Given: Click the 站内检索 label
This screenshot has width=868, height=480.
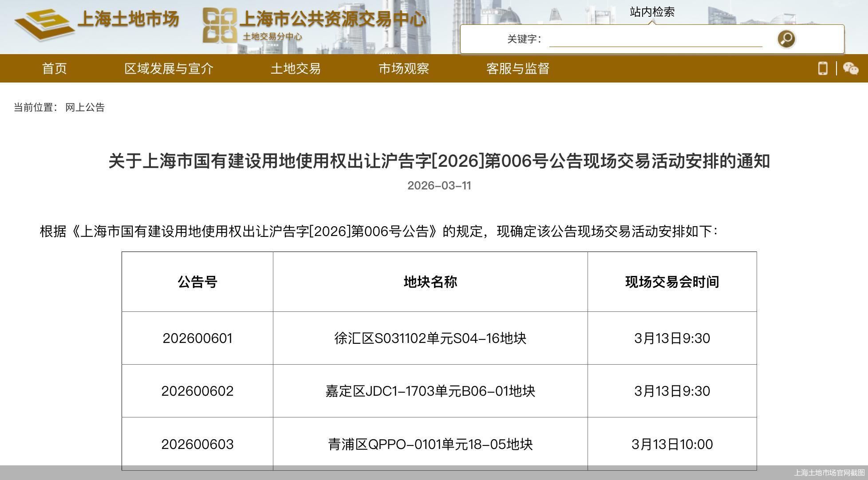Looking at the screenshot, I should (651, 12).
